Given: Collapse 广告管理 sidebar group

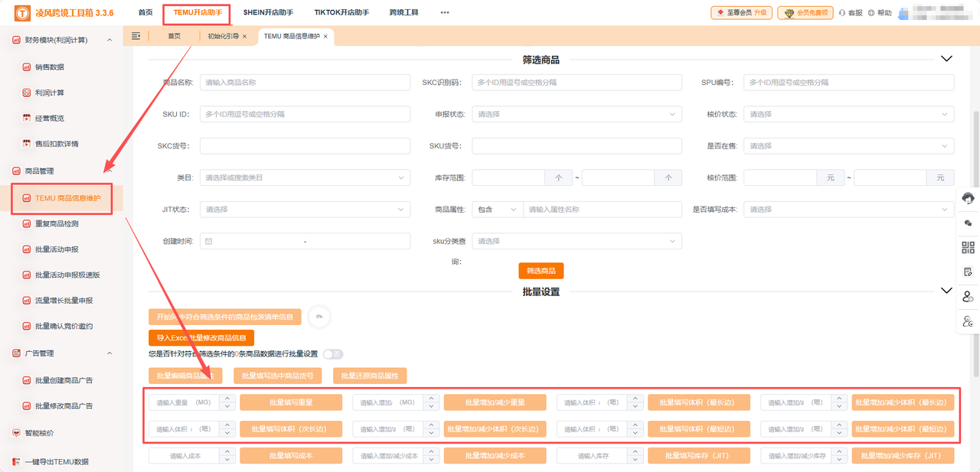Looking at the screenshot, I should (x=109, y=353).
